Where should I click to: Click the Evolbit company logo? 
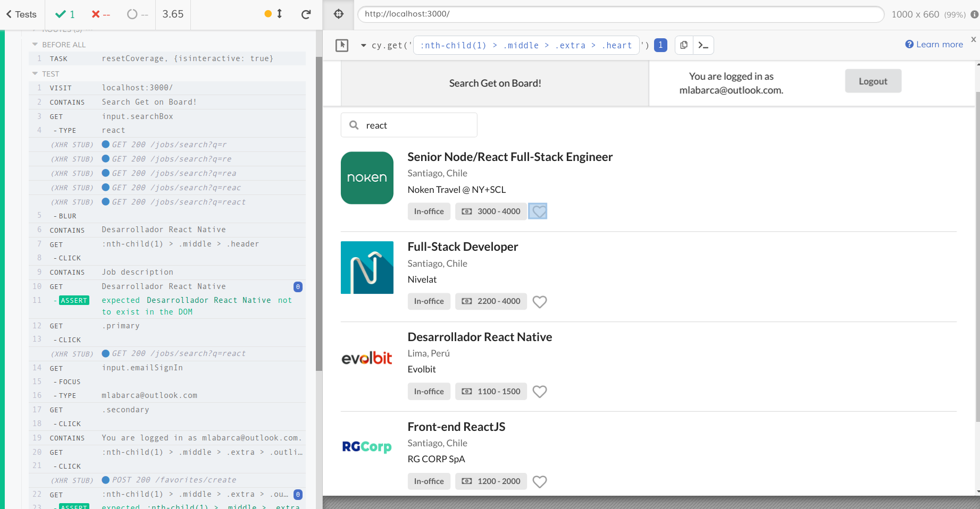coord(367,358)
